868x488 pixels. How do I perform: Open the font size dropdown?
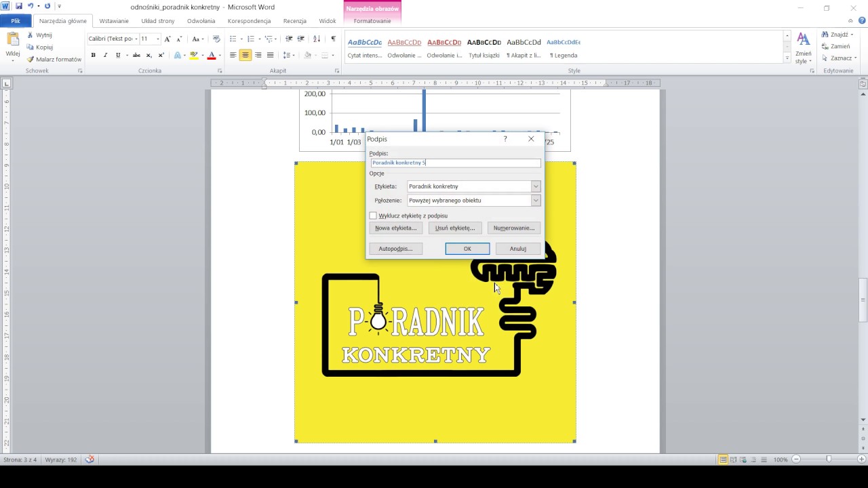pyautogui.click(x=158, y=39)
